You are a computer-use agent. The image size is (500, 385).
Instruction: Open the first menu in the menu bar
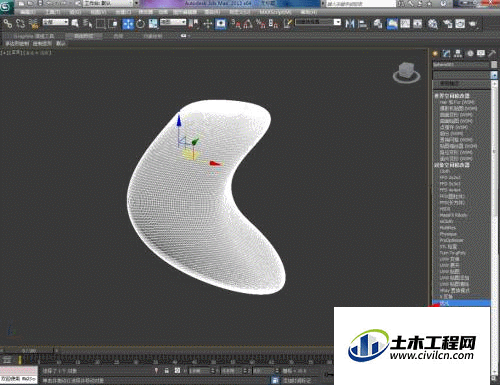[28, 12]
